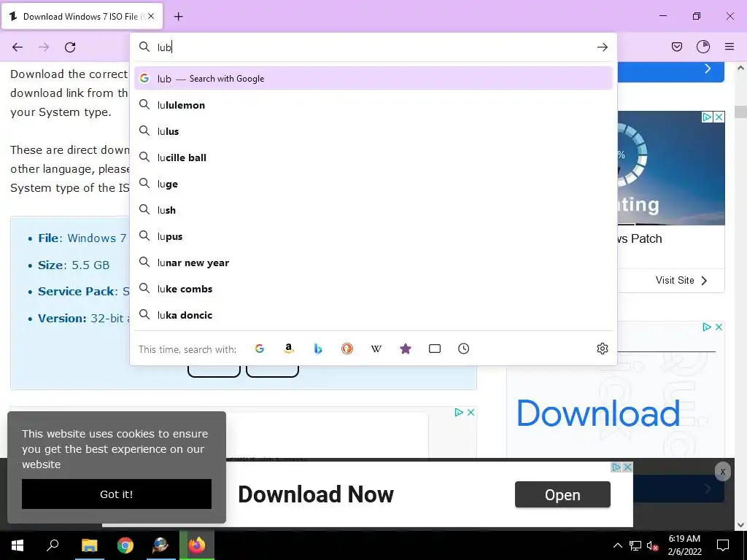Search this time with DuckDuckGo icon

pos(347,349)
